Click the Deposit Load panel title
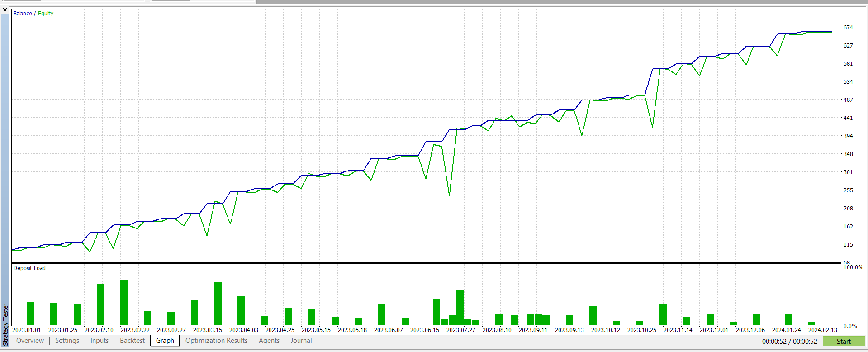Screen dimensions: 868x352 point(29,268)
